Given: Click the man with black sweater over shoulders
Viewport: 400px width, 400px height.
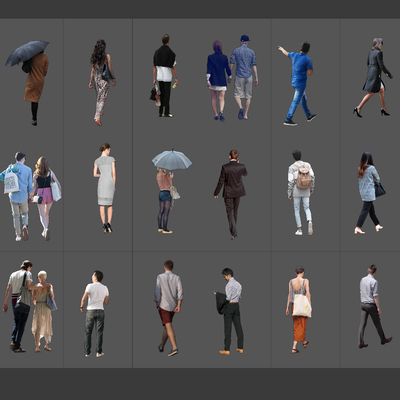Looking at the screenshot, I should pos(164,75).
